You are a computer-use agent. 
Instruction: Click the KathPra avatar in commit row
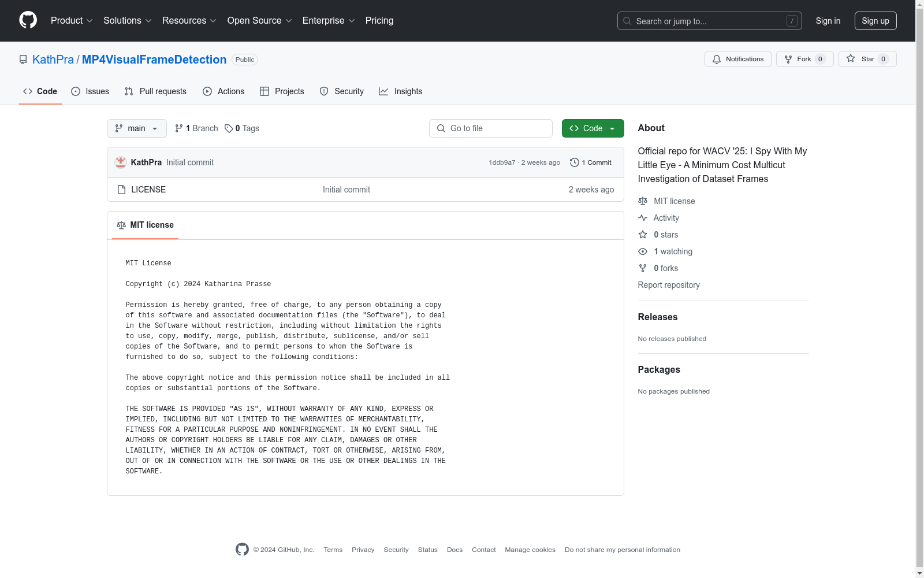(x=121, y=162)
